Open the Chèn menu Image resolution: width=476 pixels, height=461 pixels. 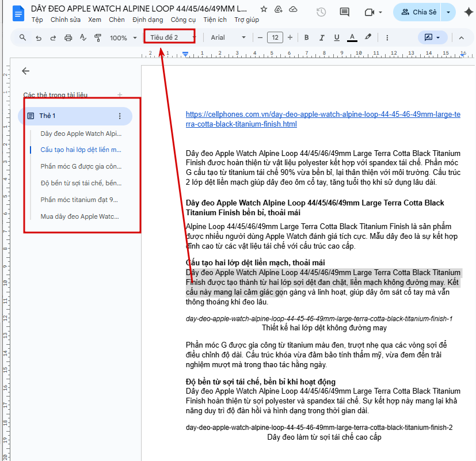click(x=117, y=20)
